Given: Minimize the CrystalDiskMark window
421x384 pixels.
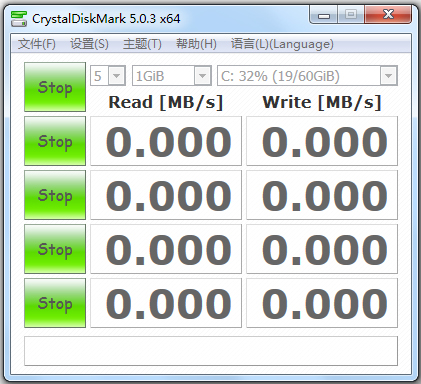Looking at the screenshot, I should point(324,15).
